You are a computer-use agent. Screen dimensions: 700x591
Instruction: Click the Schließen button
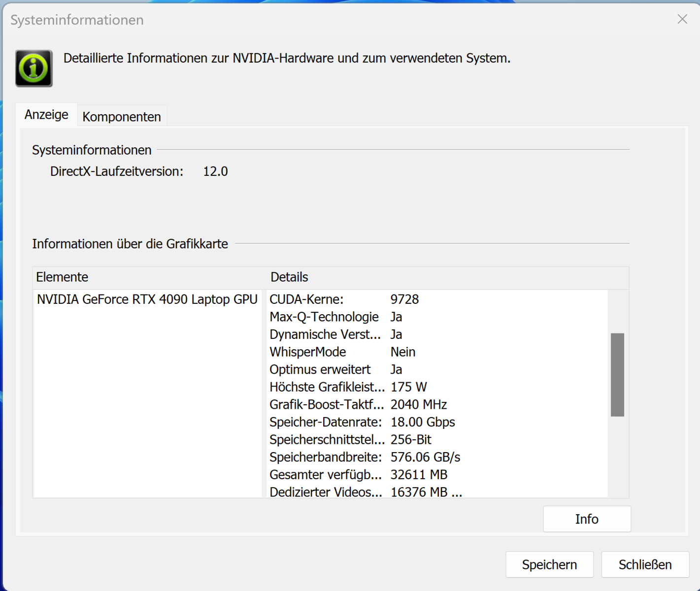(x=645, y=564)
